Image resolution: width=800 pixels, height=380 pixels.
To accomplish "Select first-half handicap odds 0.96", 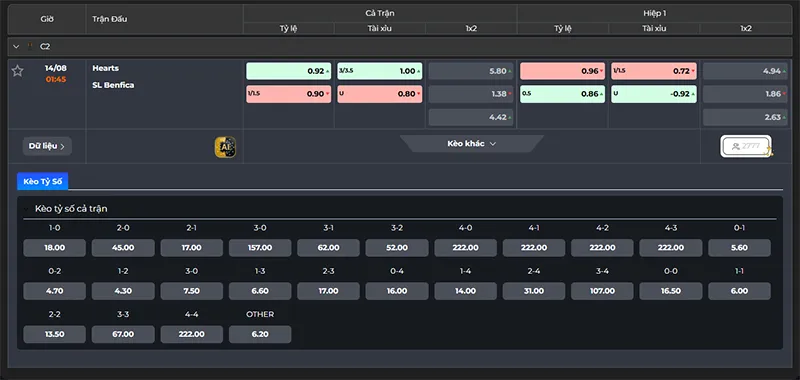I will coord(562,71).
